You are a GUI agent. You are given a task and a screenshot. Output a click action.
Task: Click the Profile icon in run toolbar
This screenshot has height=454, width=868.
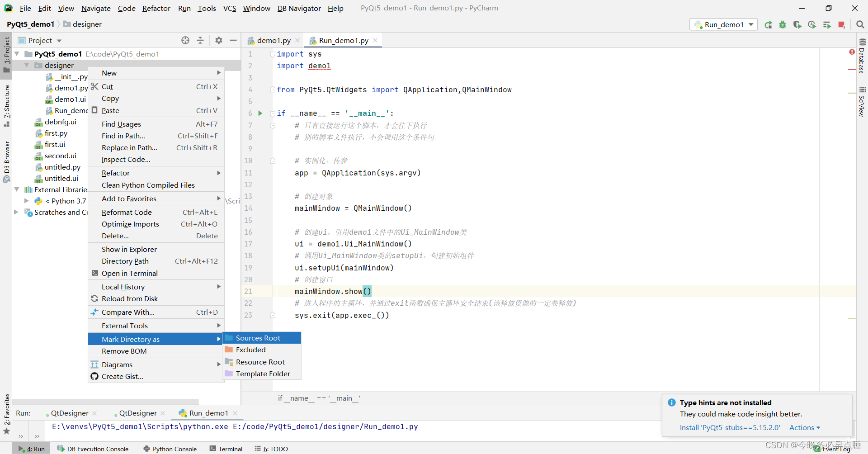tap(812, 25)
